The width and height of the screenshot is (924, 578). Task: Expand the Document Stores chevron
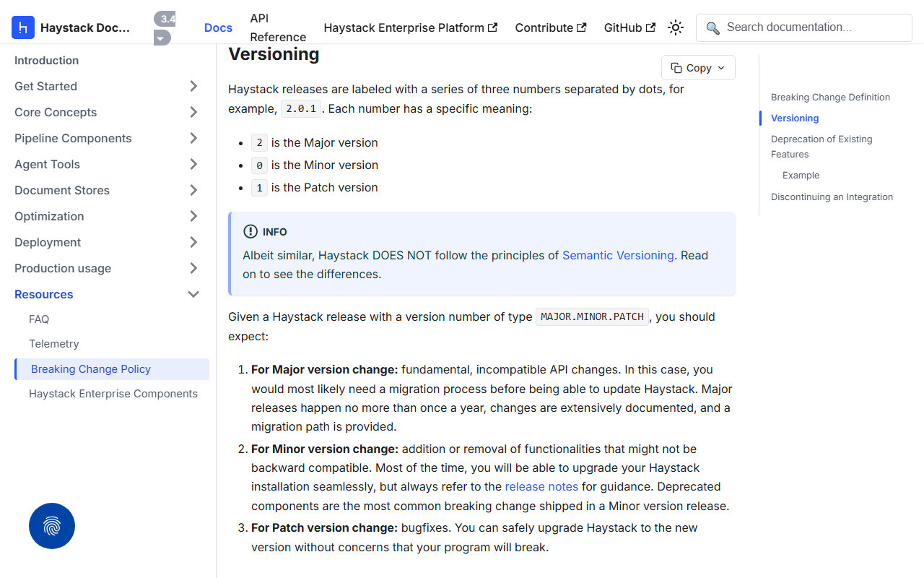193,190
